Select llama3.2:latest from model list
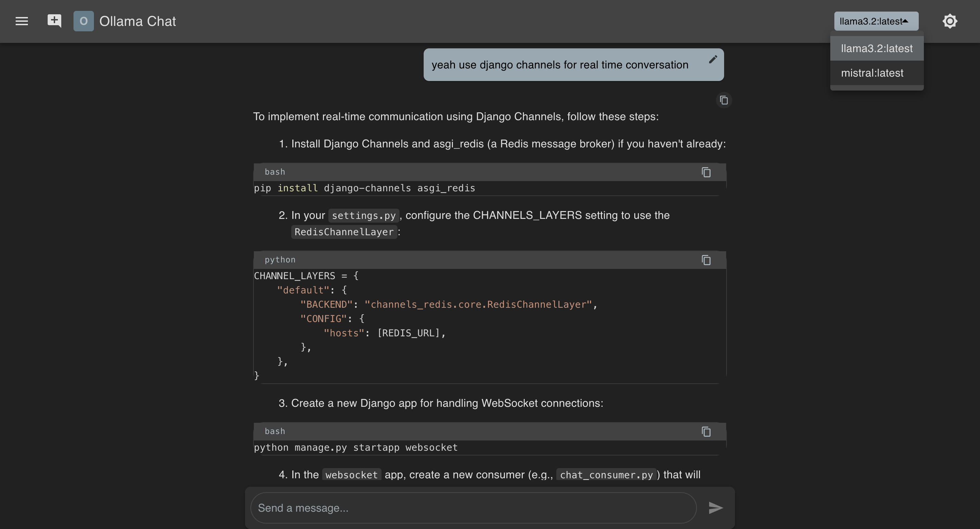This screenshot has height=529, width=980. (x=877, y=48)
